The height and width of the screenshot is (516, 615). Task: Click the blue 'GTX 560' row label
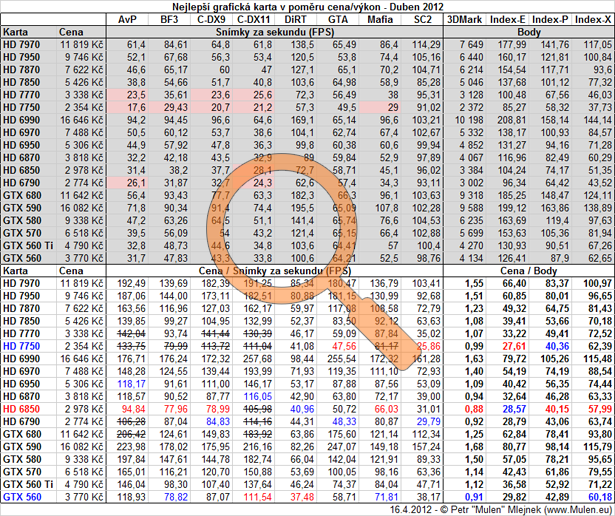click(22, 497)
